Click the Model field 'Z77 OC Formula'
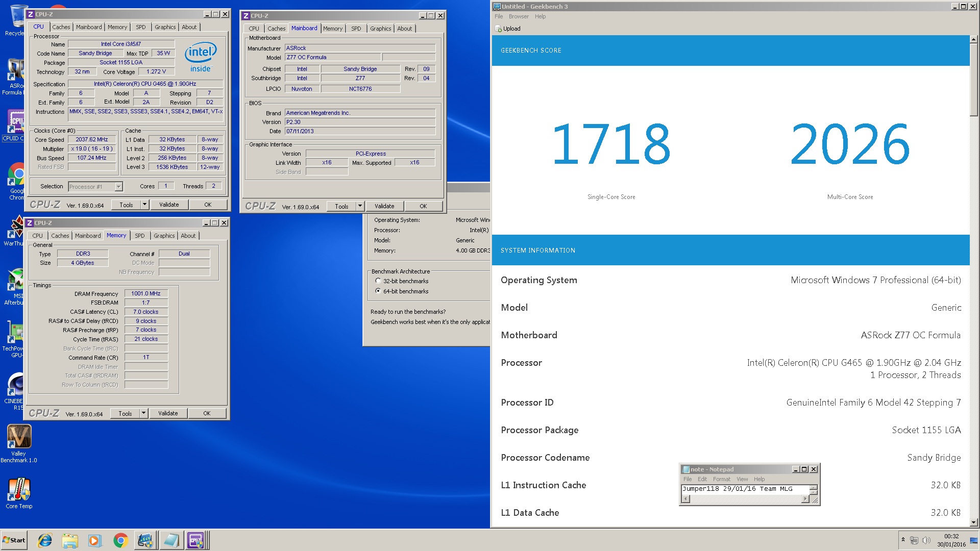The image size is (980, 551). (332, 57)
